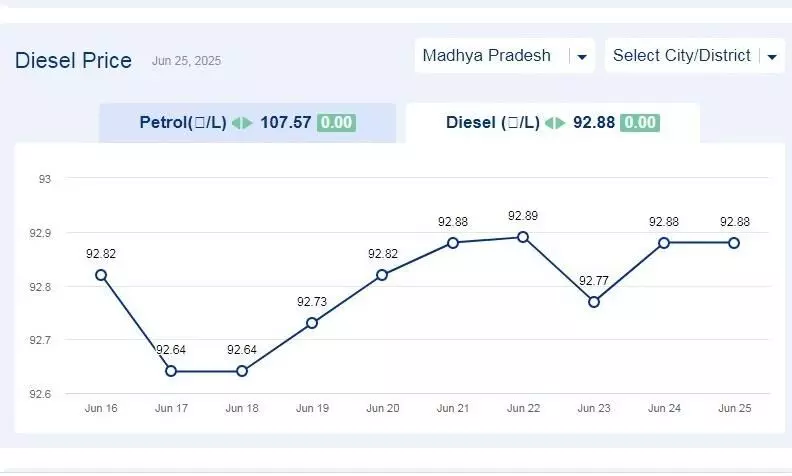Image resolution: width=792 pixels, height=476 pixels.
Task: Click the Jun 20 axis label
Action: (x=382, y=408)
